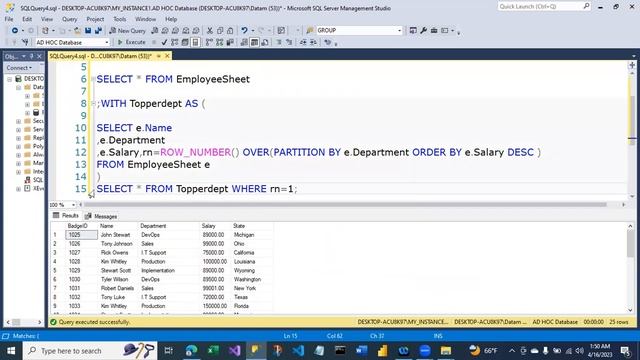The width and height of the screenshot is (640, 360).
Task: Collapse the Databases tree node
Action: pyautogui.click(x=18, y=87)
